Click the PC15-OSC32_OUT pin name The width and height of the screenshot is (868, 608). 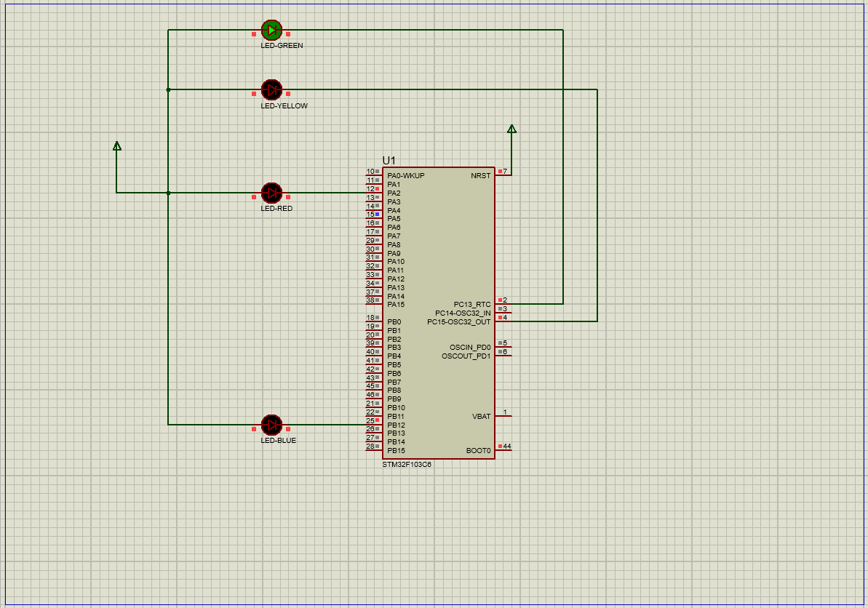coord(459,322)
